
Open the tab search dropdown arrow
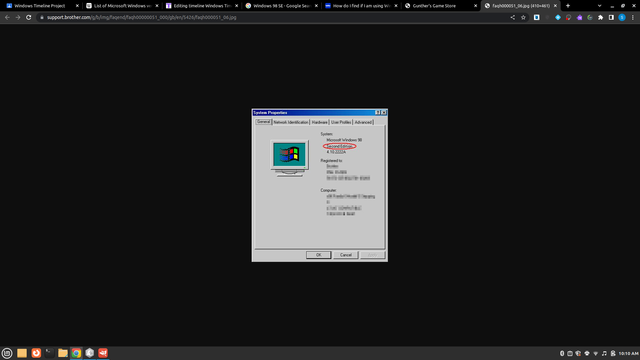tap(599, 6)
